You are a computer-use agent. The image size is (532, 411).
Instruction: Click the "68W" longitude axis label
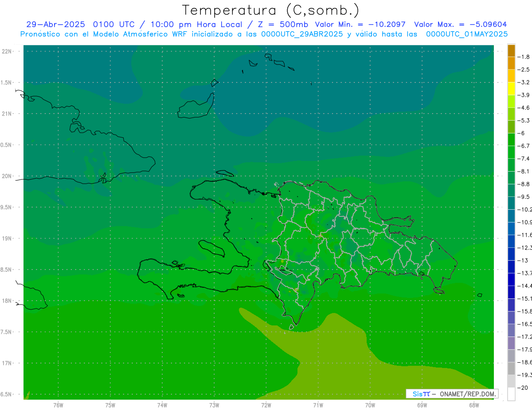[x=474, y=405]
